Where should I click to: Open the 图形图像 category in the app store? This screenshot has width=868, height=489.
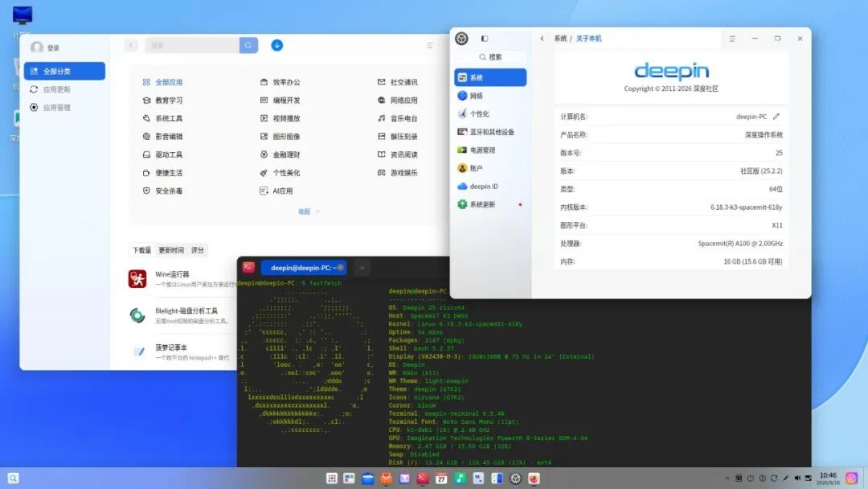(280, 136)
